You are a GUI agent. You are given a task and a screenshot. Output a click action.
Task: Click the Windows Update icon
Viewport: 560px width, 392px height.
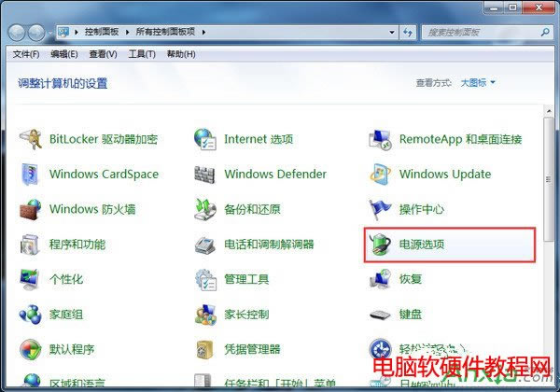point(380,175)
